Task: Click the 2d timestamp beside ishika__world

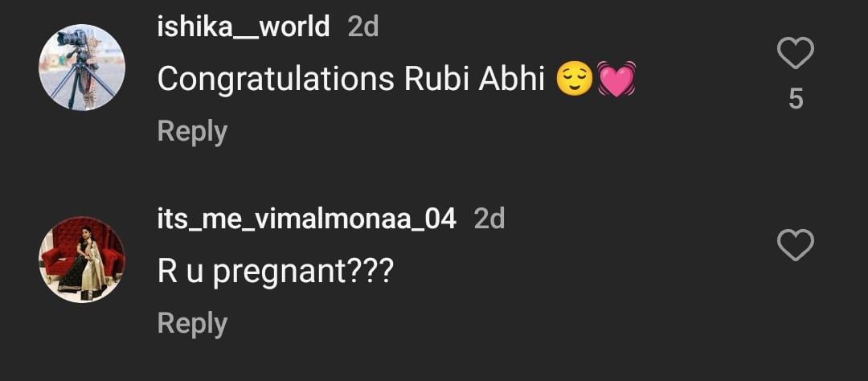Action: [363, 27]
